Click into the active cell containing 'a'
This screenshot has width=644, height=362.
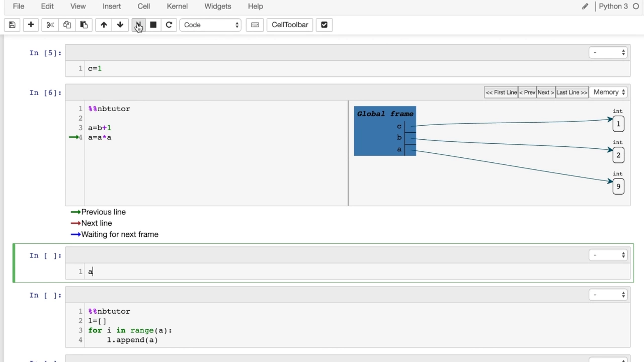pyautogui.click(x=357, y=271)
